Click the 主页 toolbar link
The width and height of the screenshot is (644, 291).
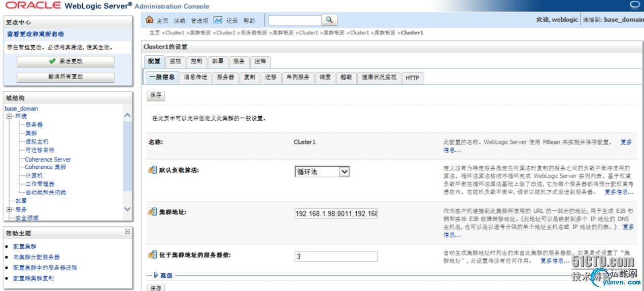click(x=162, y=21)
